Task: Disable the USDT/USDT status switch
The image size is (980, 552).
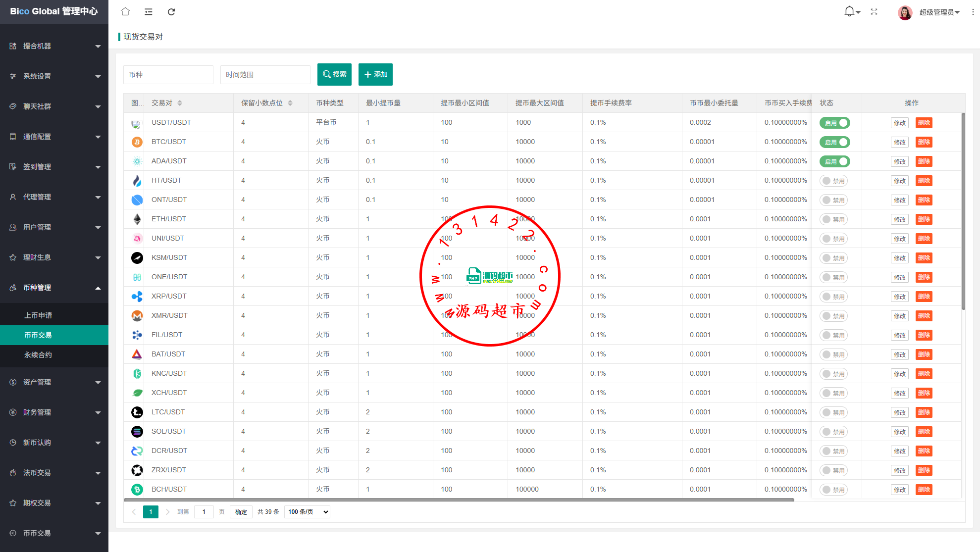Action: (834, 123)
